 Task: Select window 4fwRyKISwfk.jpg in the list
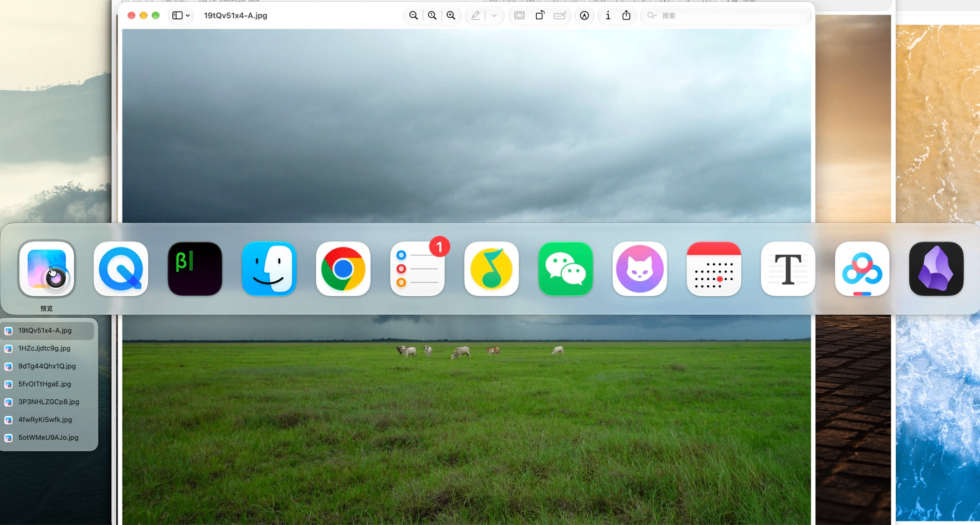[x=48, y=419]
